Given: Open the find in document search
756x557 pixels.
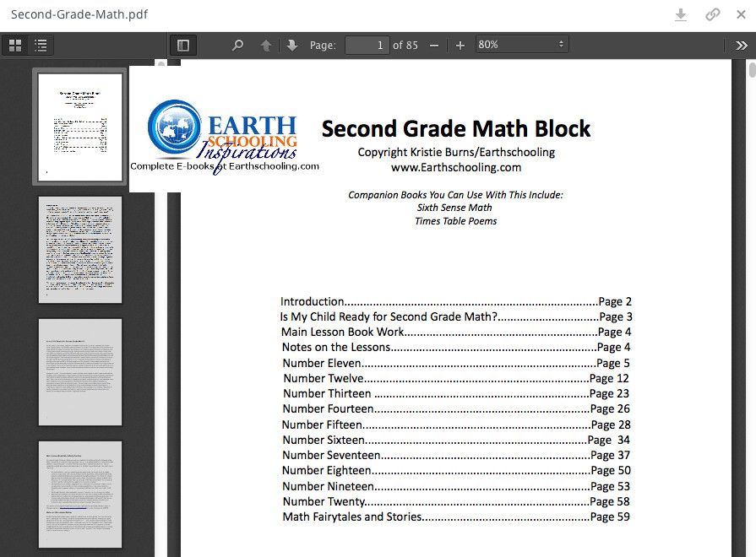Looking at the screenshot, I should pos(237,46).
